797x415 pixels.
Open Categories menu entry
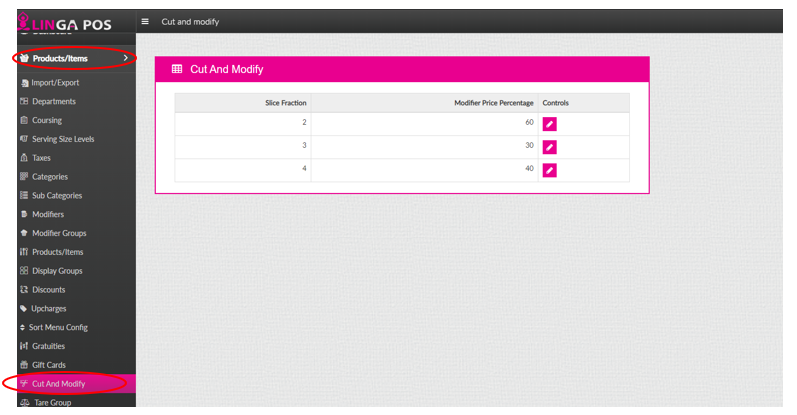click(50, 176)
